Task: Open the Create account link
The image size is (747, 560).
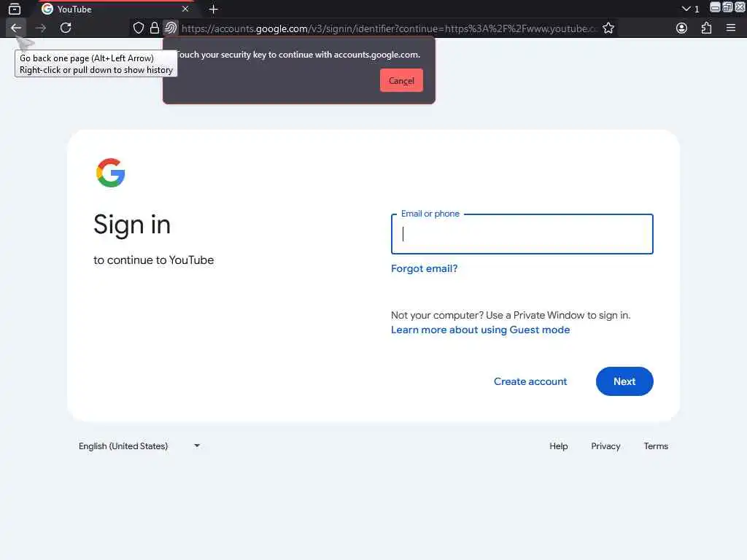Action: coord(530,381)
